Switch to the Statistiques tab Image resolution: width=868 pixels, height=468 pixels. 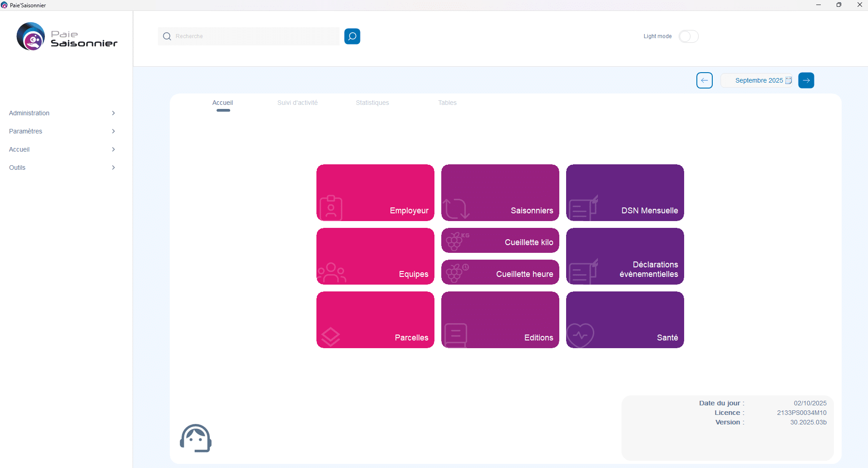(372, 103)
